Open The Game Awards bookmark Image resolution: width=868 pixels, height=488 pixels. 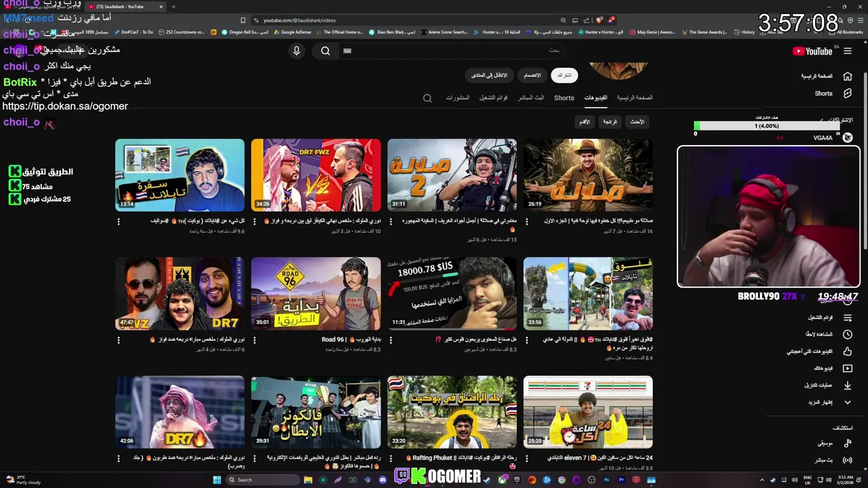point(704,32)
